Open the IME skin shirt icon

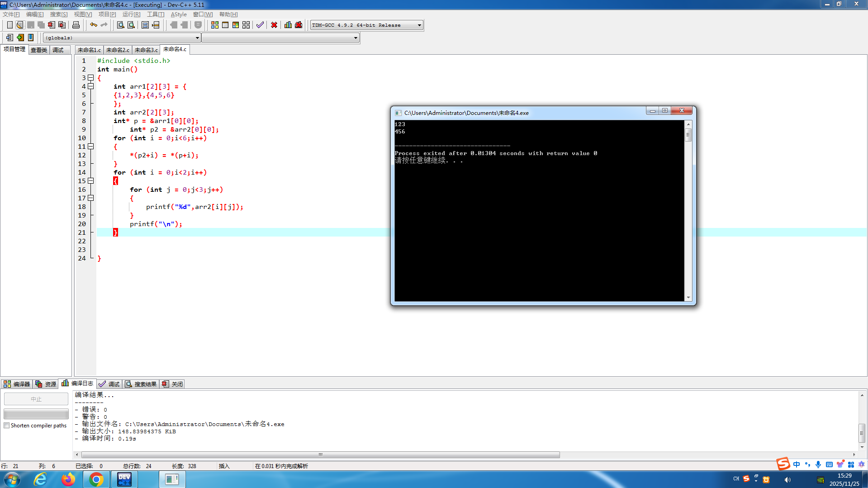840,464
